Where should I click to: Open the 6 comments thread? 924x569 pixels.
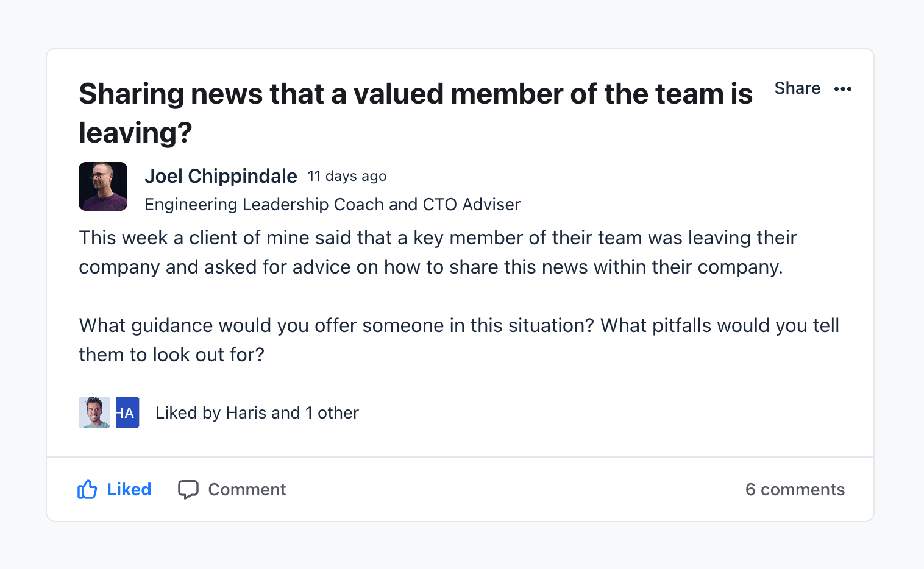pos(795,489)
